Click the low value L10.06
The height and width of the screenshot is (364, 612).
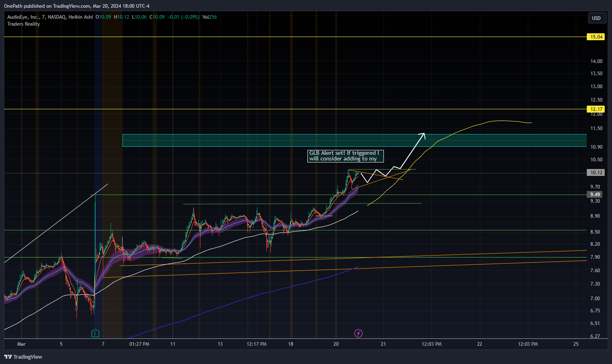click(139, 17)
